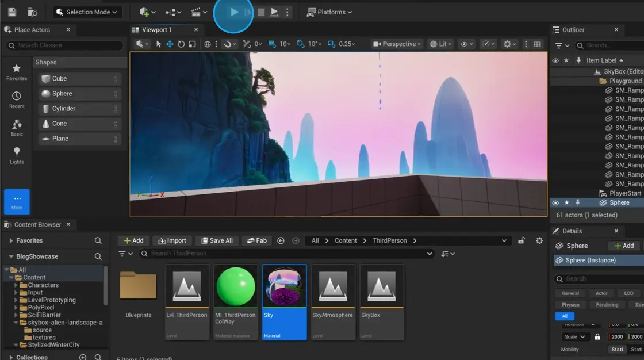Select the Sky material thumbnail in Content Browser

pos(284,285)
